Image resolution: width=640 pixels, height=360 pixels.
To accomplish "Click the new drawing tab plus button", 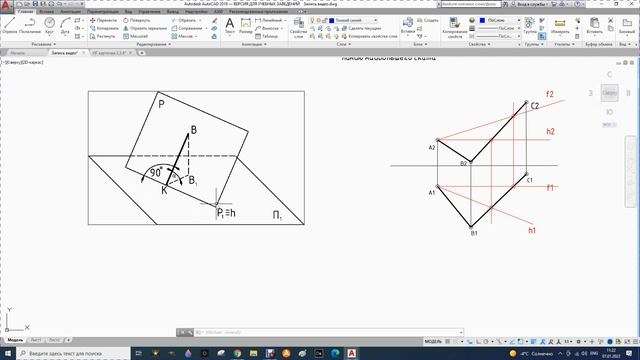I will [142, 53].
